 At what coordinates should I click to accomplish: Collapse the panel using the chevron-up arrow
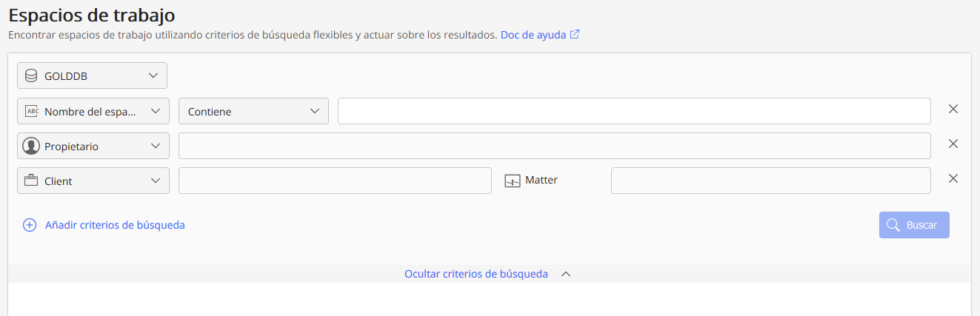pos(566,274)
